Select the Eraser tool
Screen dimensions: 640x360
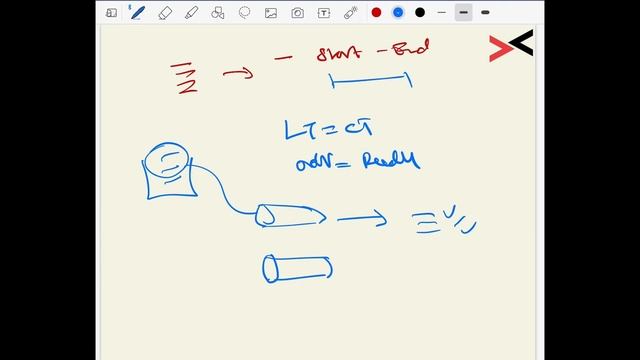pos(165,13)
